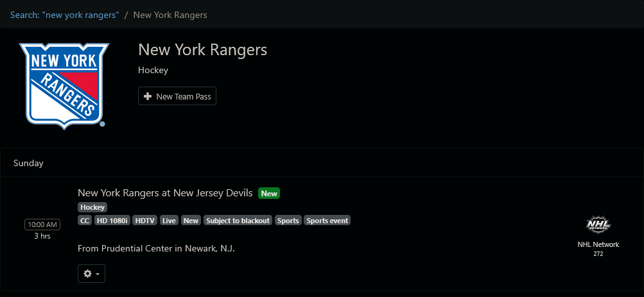Click the New York Rangers team logo
Image resolution: width=644 pixels, height=297 pixels.
pos(64,85)
